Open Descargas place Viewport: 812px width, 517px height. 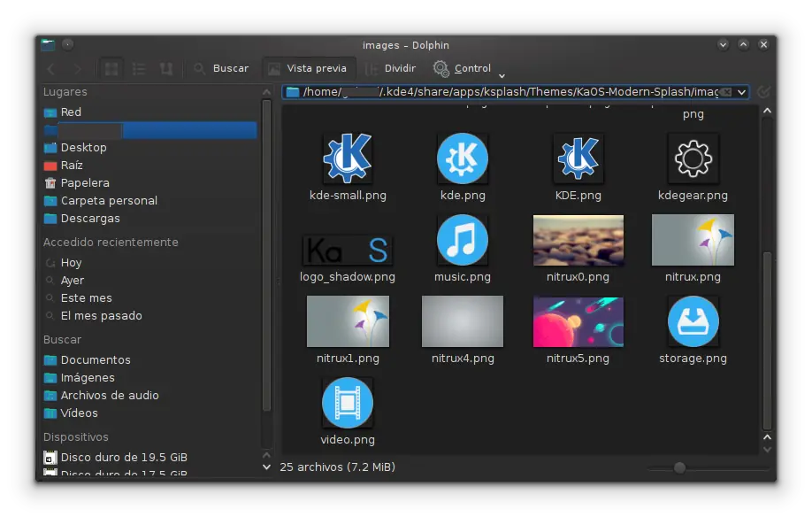click(150, 218)
